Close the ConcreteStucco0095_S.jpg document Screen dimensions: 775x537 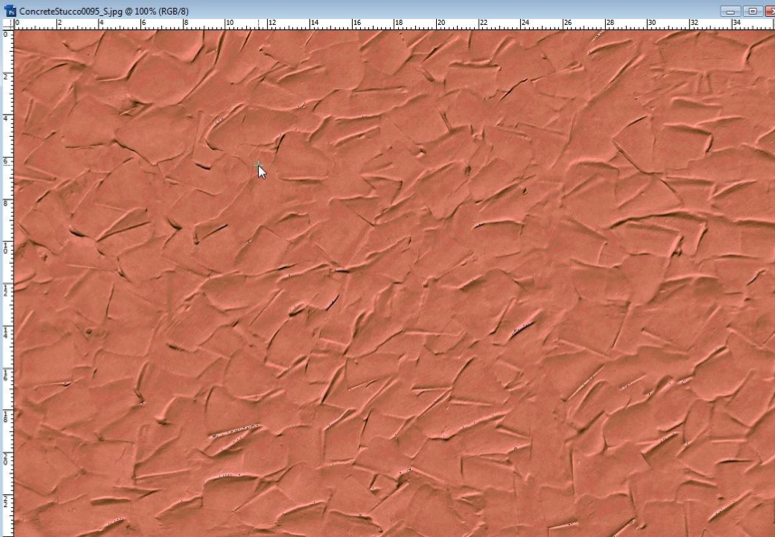click(769, 10)
